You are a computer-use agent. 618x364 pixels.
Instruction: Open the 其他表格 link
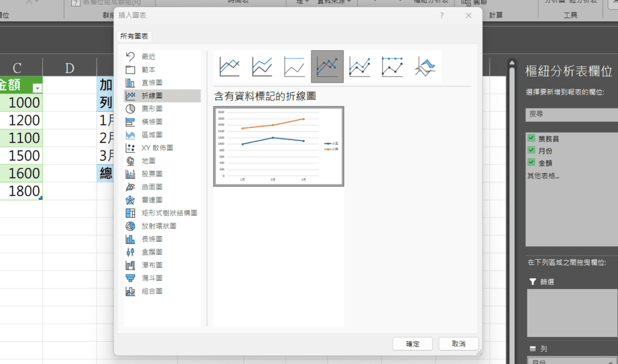543,176
